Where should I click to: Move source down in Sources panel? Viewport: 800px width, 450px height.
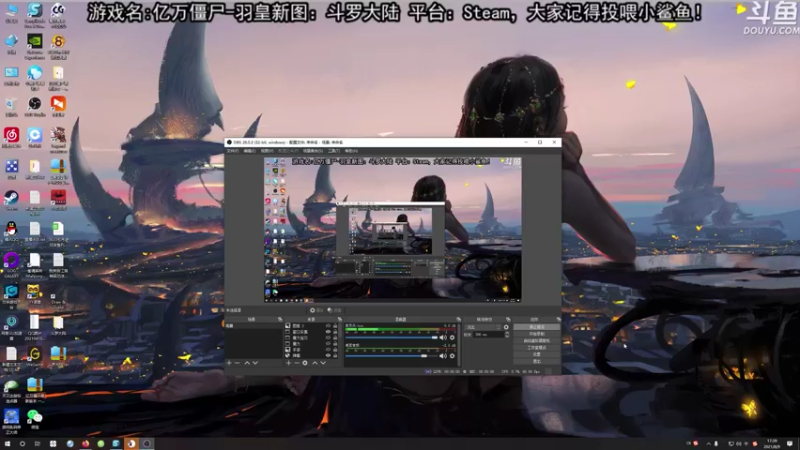[x=323, y=363]
